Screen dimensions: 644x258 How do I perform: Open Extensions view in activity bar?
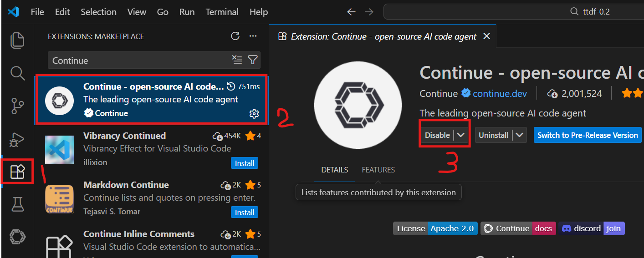[x=17, y=172]
